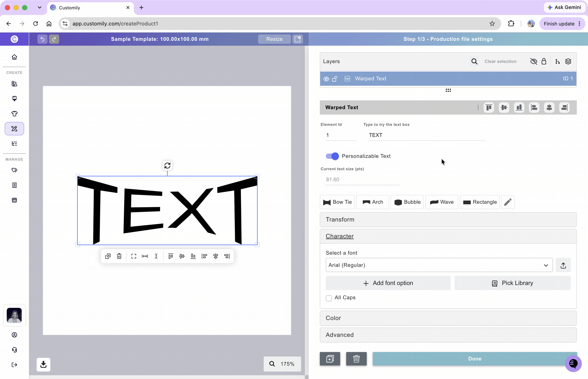This screenshot has width=588, height=379.
Task: Expand the Transform section
Action: tap(448, 220)
